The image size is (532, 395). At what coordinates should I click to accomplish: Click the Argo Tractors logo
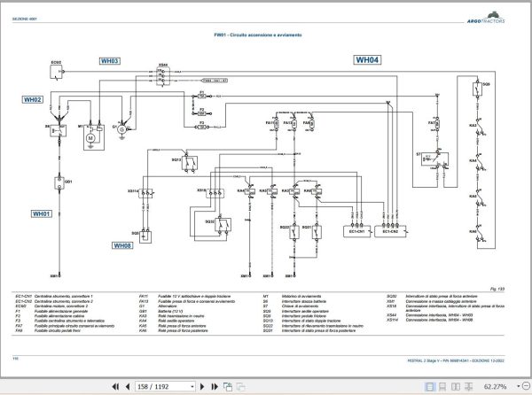pos(486,18)
